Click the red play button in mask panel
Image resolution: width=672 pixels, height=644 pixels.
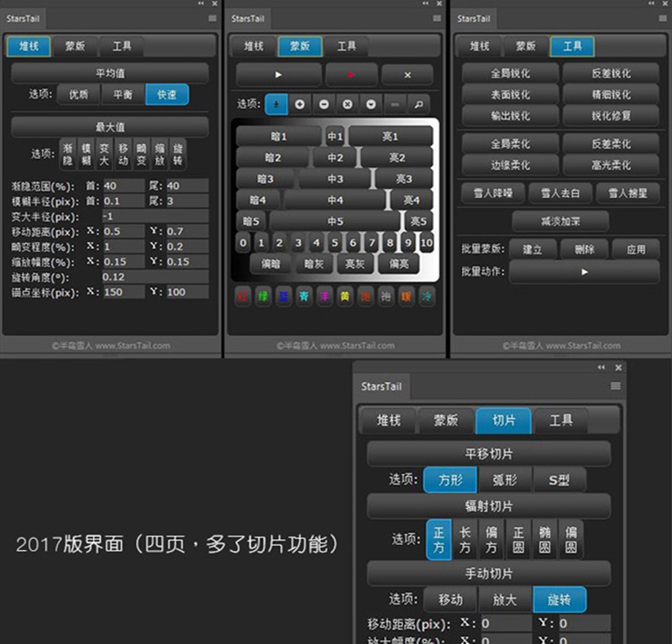(351, 75)
